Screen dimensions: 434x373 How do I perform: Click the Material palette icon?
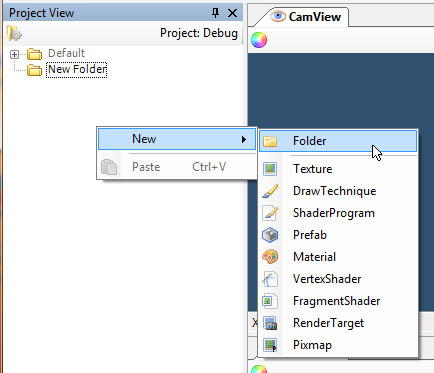pyautogui.click(x=270, y=257)
